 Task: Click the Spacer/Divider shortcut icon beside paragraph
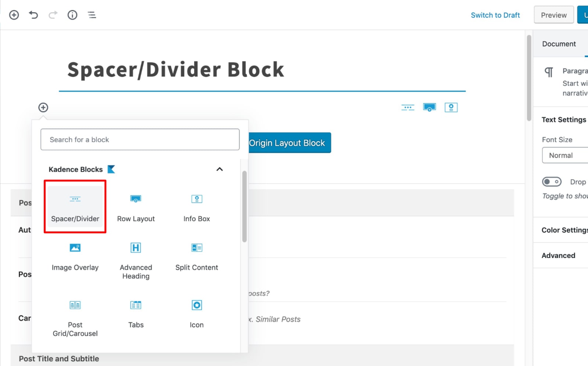(x=408, y=107)
